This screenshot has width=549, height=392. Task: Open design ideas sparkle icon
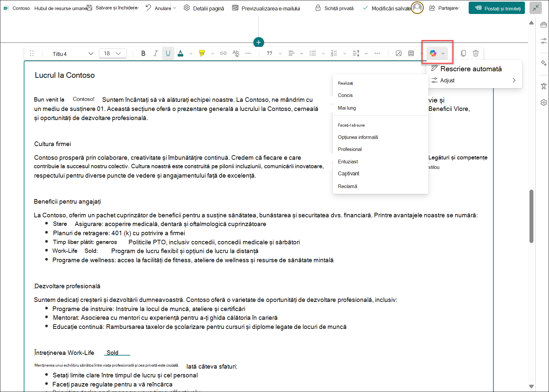tap(544, 63)
